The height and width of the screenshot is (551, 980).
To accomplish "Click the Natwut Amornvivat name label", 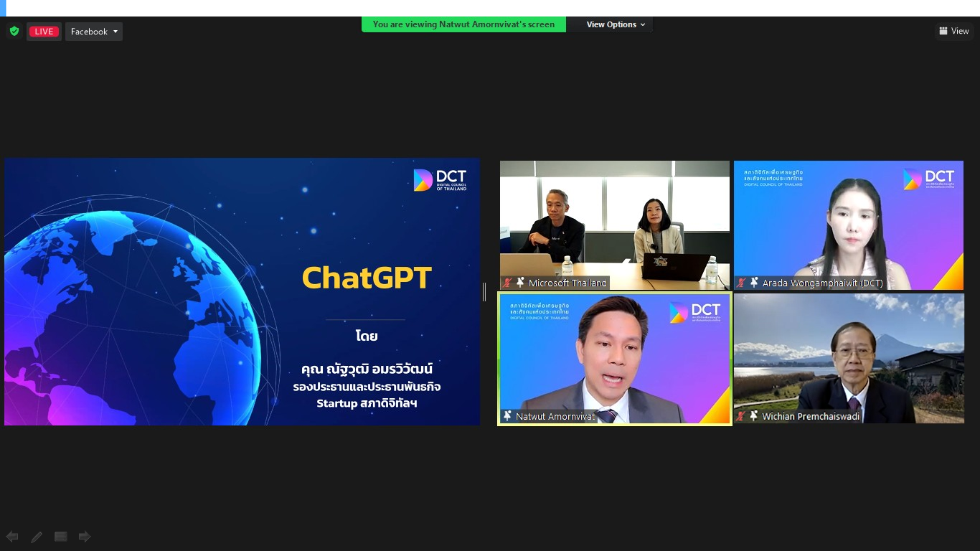I will point(555,416).
